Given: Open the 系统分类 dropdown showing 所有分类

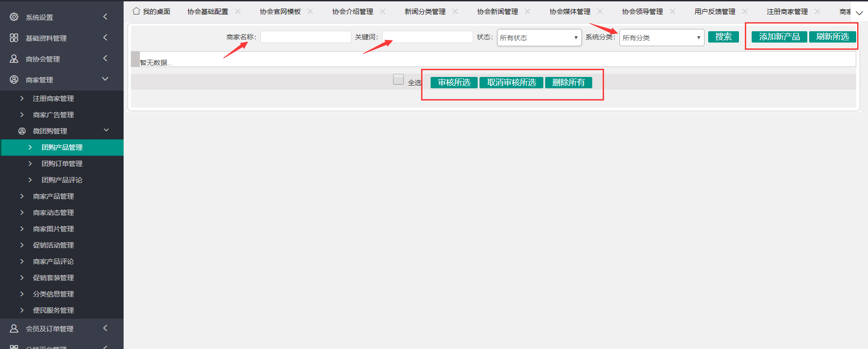Looking at the screenshot, I should click(661, 38).
